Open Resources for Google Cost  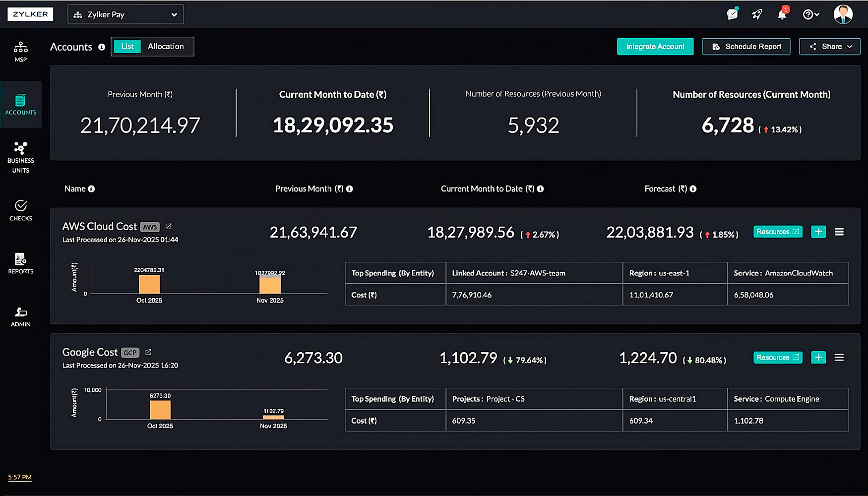[x=777, y=357]
